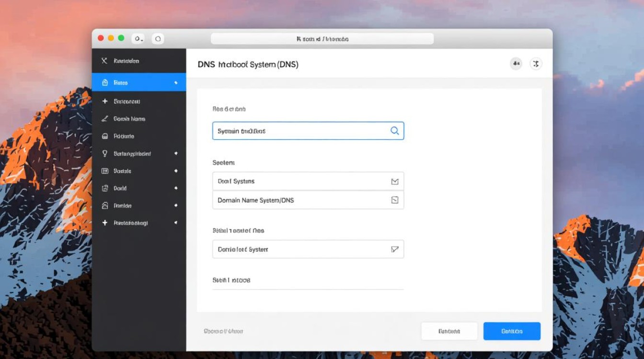Check the box beside Domain Name System/DNS
The height and width of the screenshot is (359, 644).
coord(394,200)
